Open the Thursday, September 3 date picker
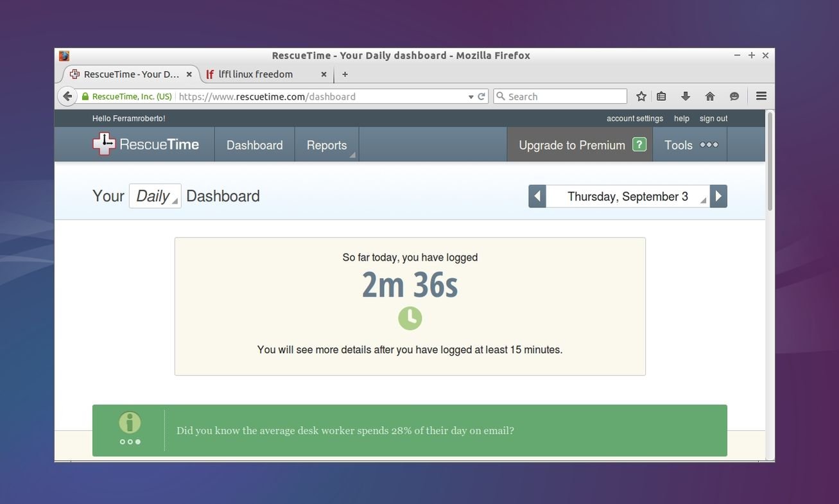Viewport: 839px width, 504px height. click(628, 196)
